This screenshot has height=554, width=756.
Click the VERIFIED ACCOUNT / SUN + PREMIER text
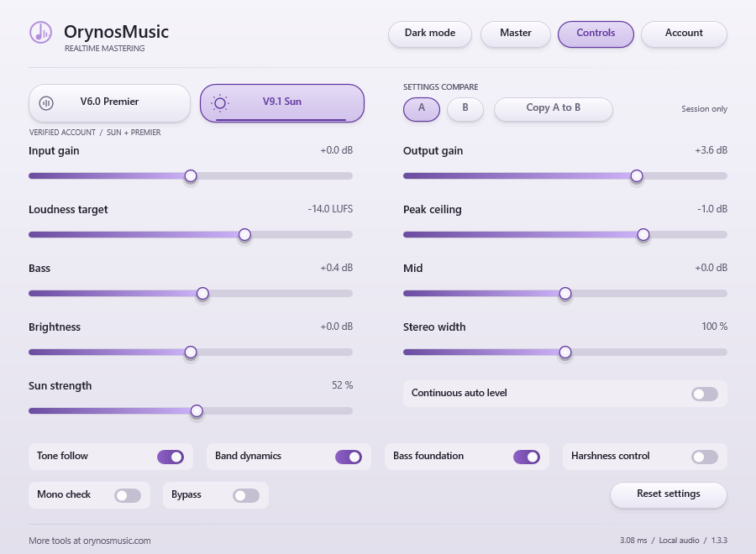tap(95, 133)
